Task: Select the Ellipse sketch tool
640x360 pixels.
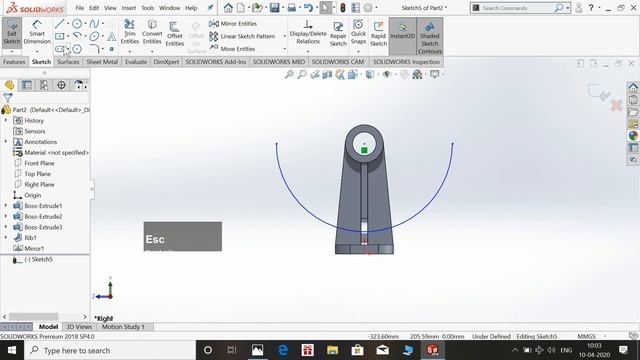Action: coord(94,36)
